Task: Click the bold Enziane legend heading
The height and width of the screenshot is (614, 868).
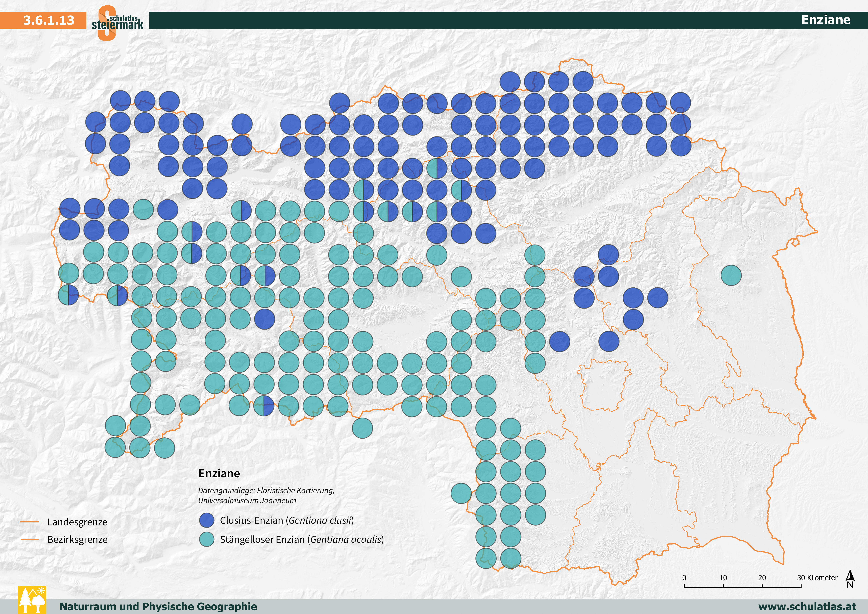Action: (219, 473)
